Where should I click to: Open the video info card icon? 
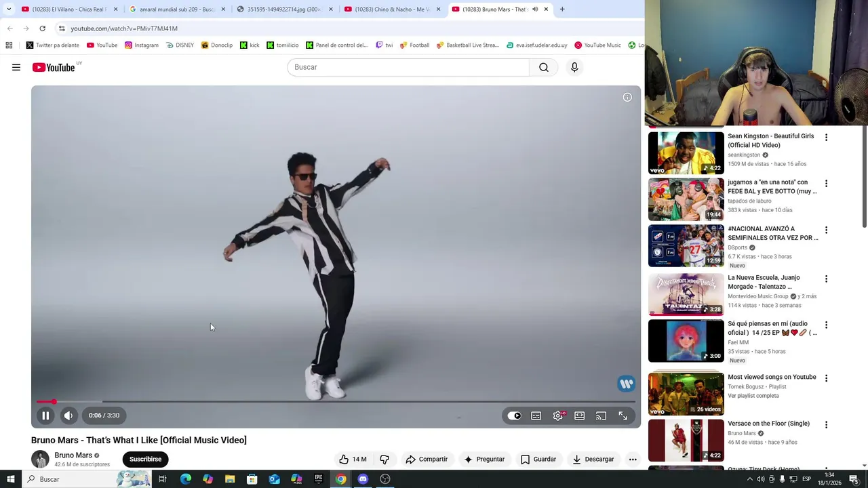[627, 98]
